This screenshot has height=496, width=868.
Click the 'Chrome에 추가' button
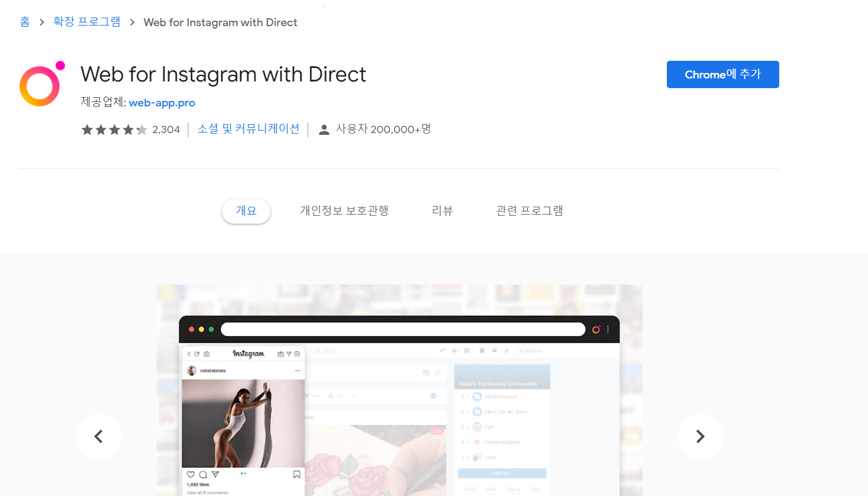723,74
